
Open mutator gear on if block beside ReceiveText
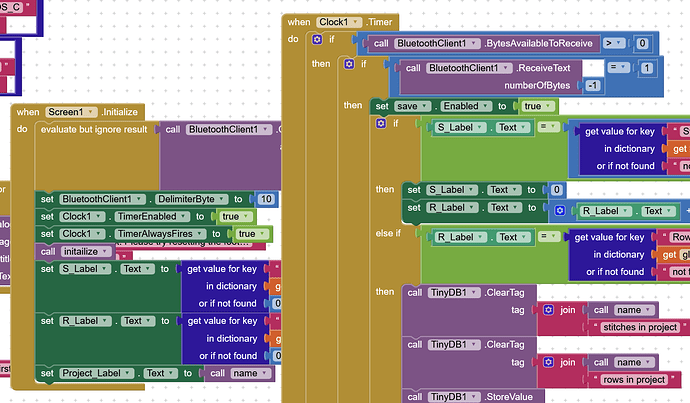pos(348,63)
